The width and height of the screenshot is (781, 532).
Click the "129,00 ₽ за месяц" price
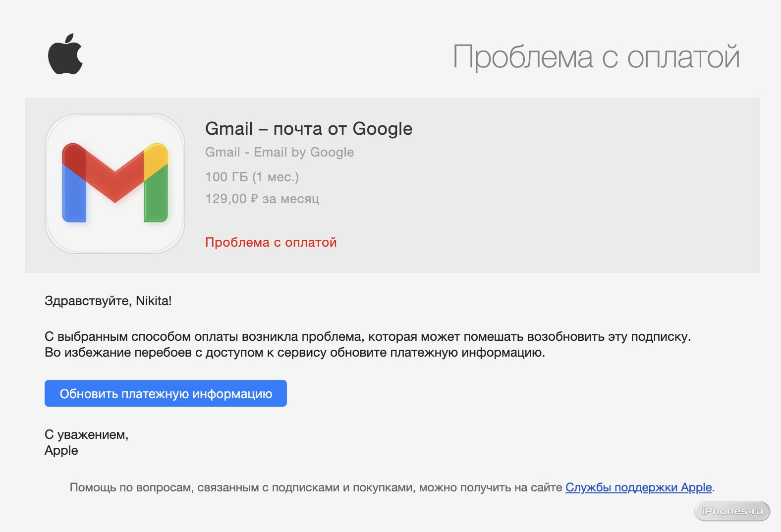pos(262,199)
